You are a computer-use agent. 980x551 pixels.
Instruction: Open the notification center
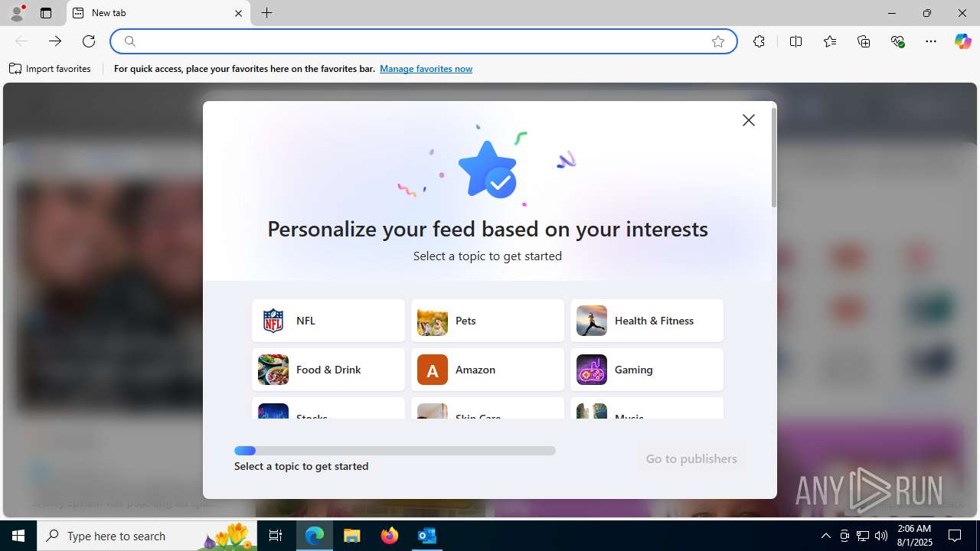(x=955, y=536)
